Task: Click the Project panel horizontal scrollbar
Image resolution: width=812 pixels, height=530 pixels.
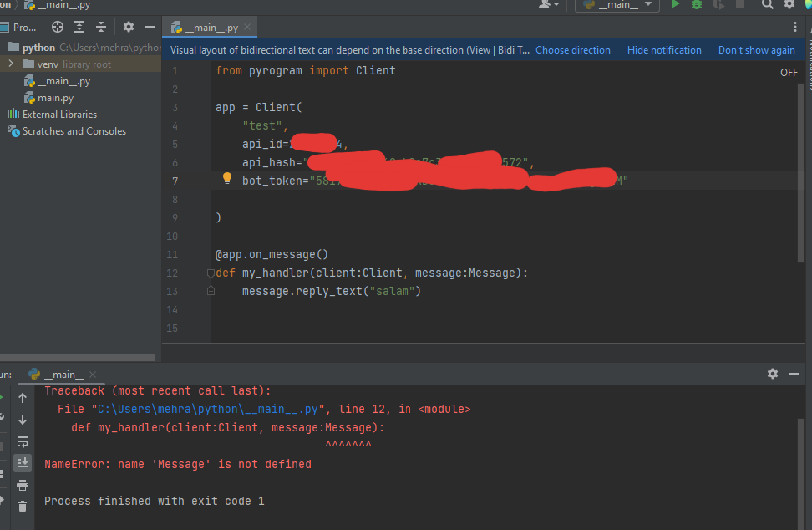Action: (x=77, y=358)
